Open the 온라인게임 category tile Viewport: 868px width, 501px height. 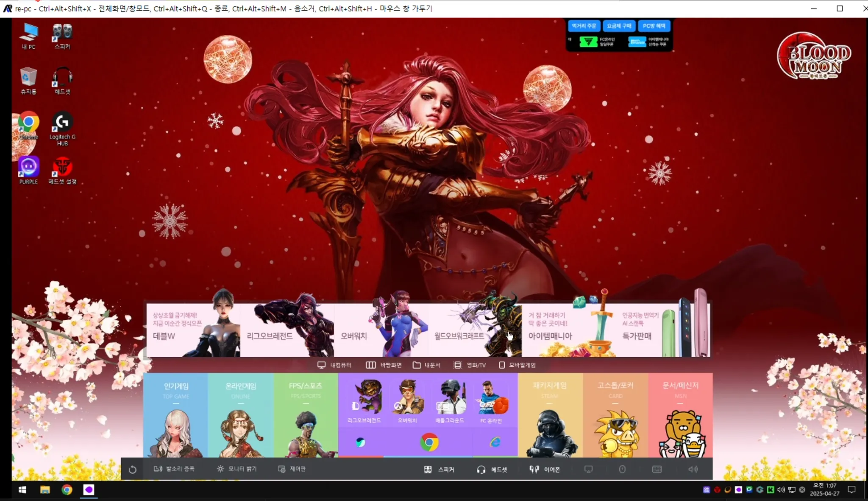pos(240,415)
